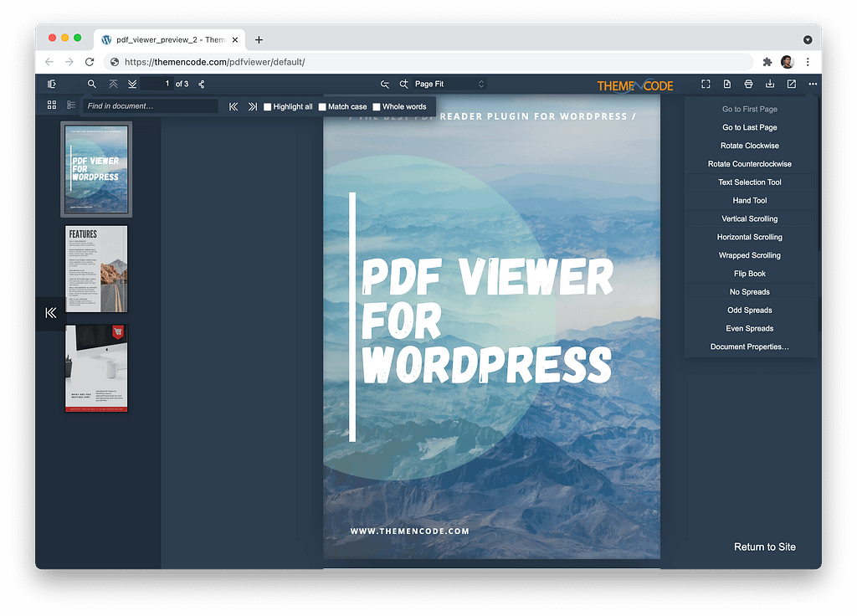Viewport: 857px width, 616px height.
Task: Click the magnifier search icon in toolbar
Action: [x=92, y=84]
